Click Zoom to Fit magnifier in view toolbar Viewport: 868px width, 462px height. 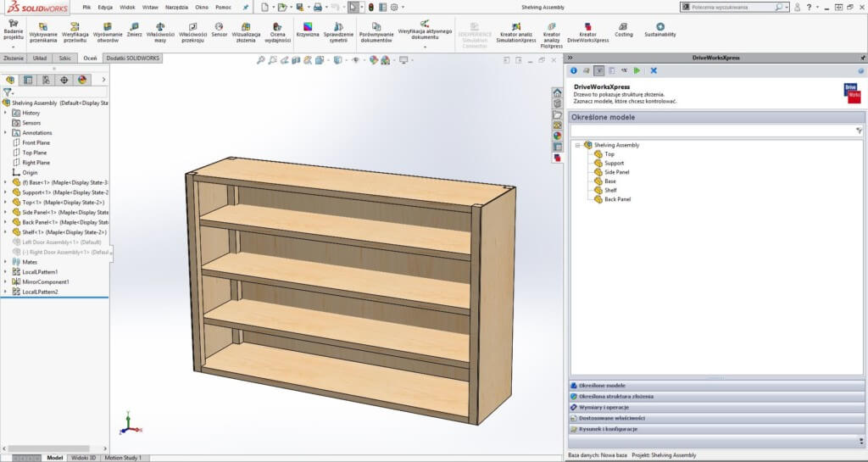261,59
